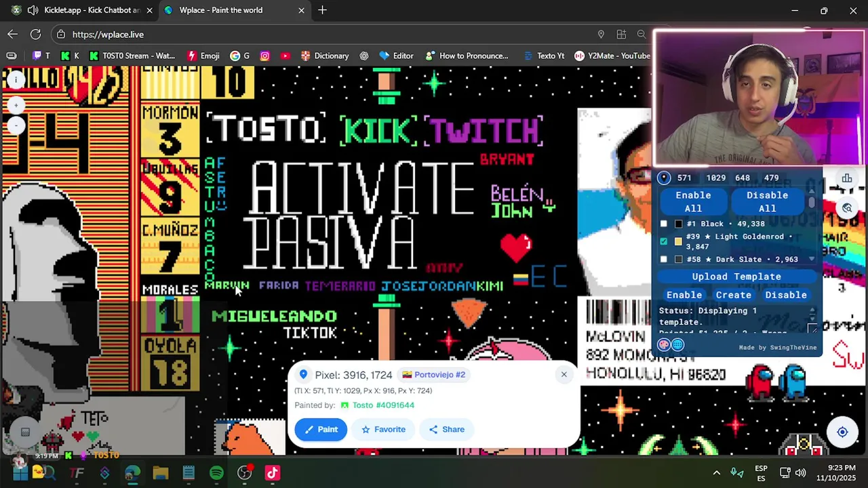Click the Share button
Image resolution: width=868 pixels, height=488 pixels.
[x=446, y=429]
